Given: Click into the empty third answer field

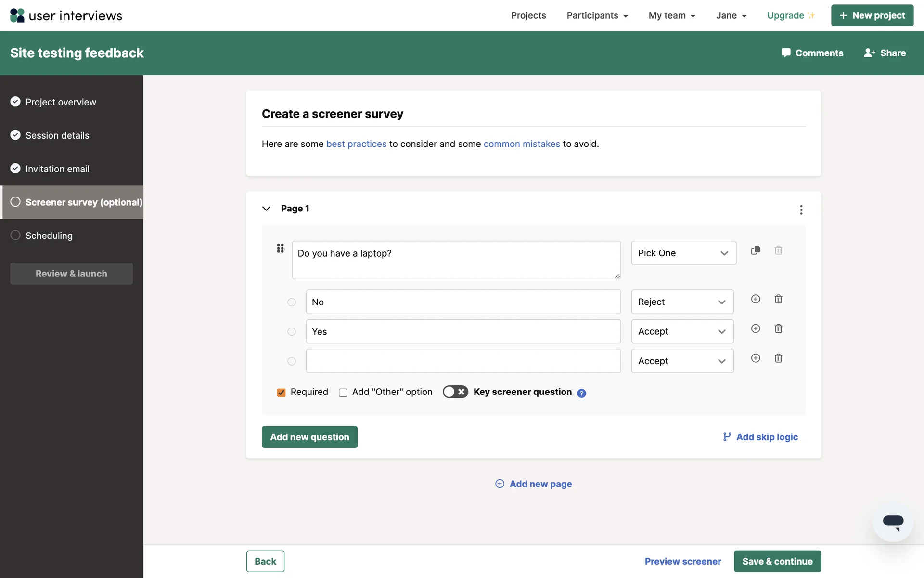Looking at the screenshot, I should 463,361.
